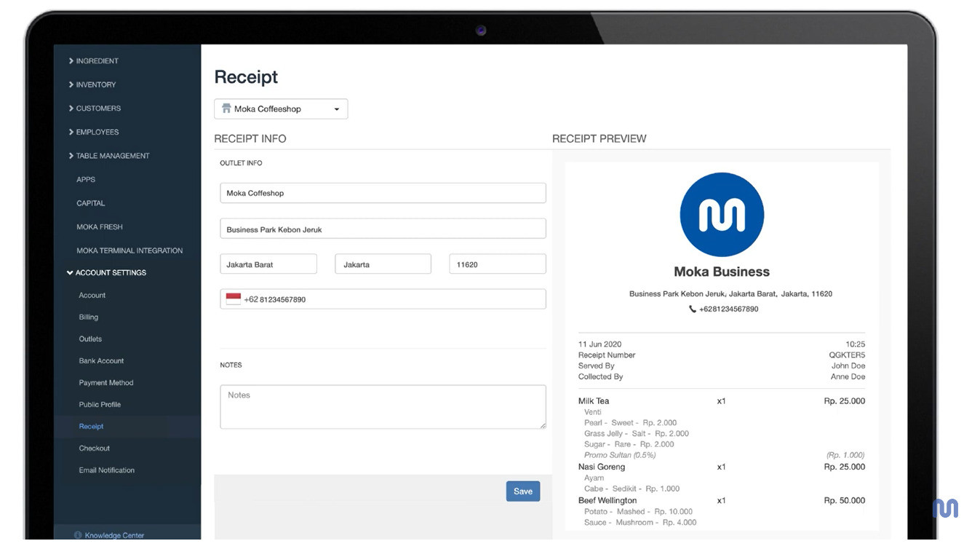Open the Payment Method settings

106,383
